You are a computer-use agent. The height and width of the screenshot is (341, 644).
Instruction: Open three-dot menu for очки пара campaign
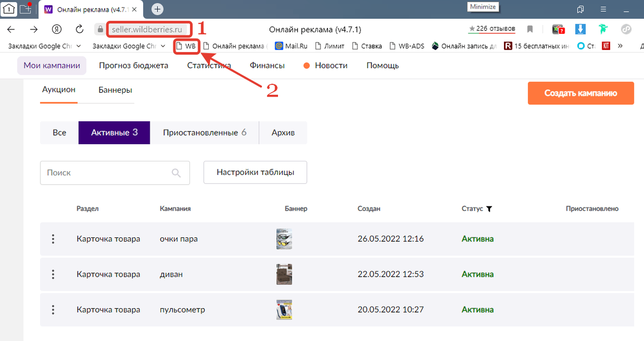tap(53, 239)
